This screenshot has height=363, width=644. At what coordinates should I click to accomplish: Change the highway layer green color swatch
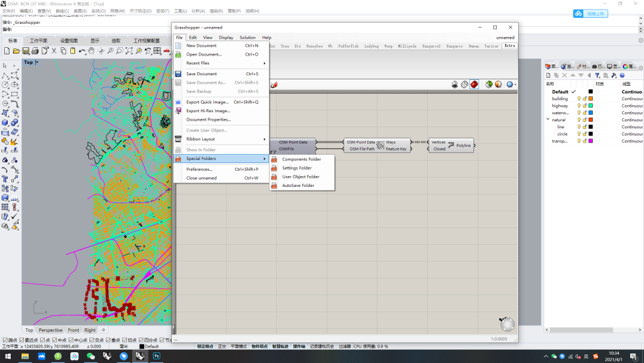click(x=590, y=106)
